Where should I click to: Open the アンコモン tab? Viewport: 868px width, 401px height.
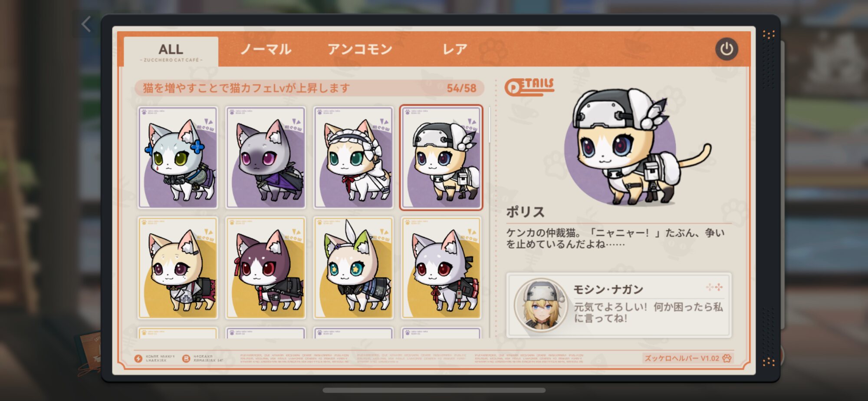coord(360,49)
